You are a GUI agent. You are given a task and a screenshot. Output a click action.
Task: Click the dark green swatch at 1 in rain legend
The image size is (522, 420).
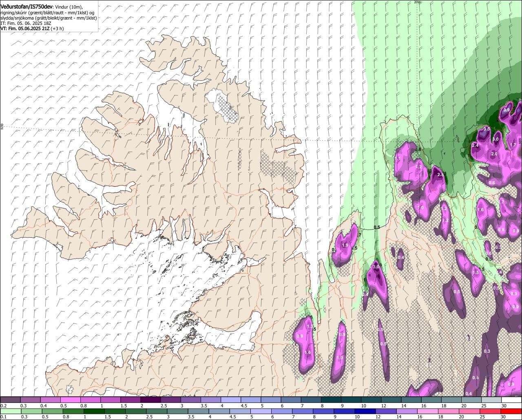[x=94, y=411]
